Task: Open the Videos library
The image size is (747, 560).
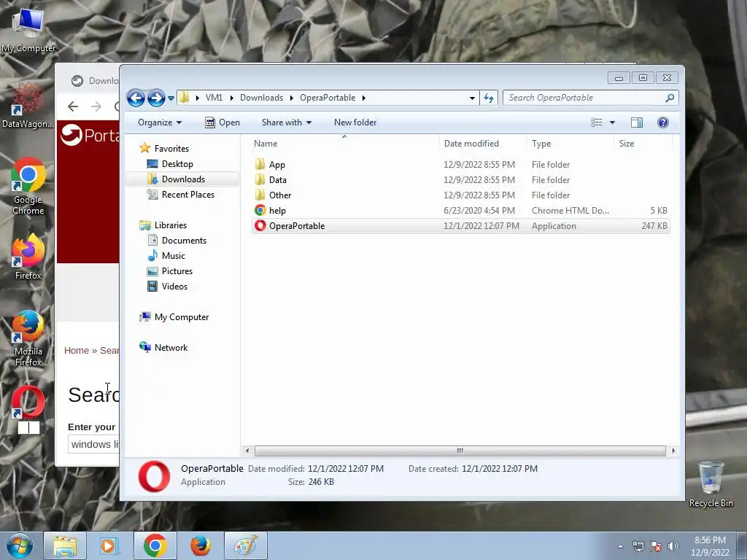Action: point(174,286)
